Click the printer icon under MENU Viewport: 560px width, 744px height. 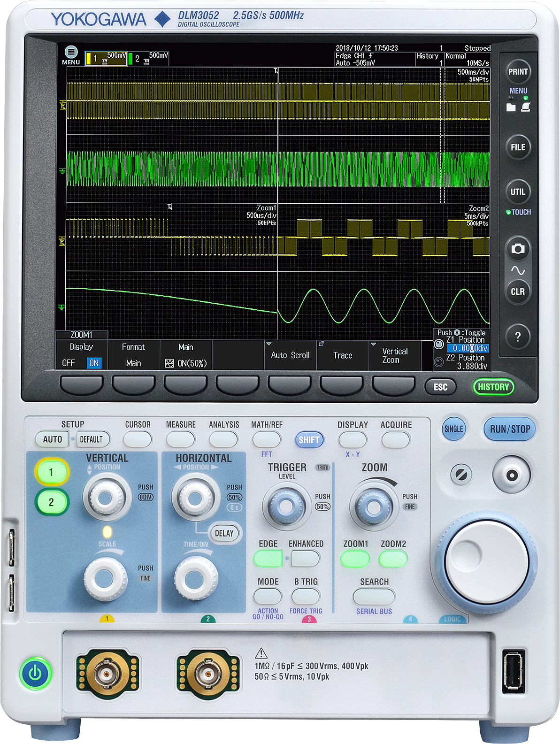526,107
